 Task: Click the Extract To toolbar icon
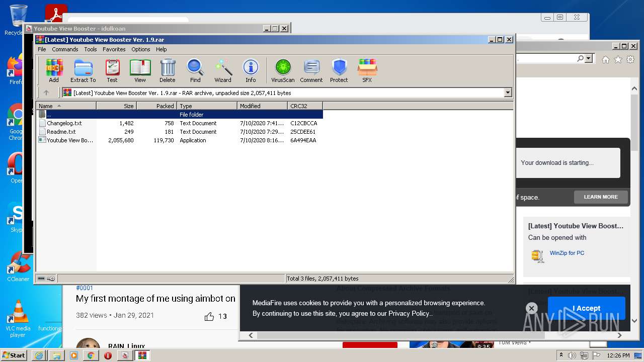coord(83,71)
